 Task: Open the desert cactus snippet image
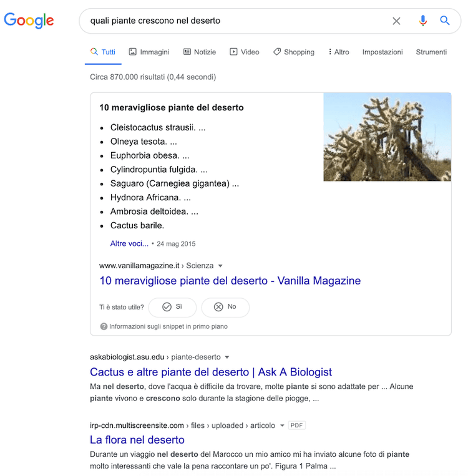388,137
